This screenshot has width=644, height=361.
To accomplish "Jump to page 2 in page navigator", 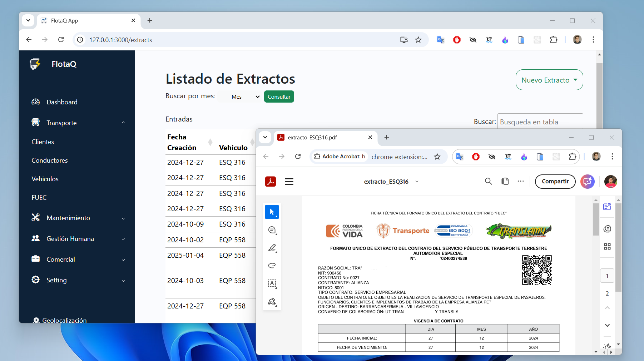I will [x=607, y=293].
